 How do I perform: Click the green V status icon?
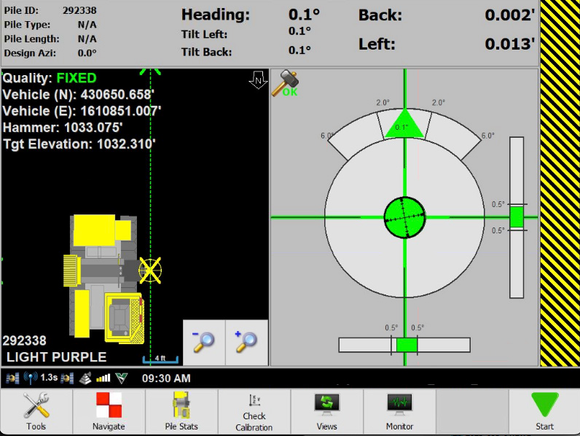pyautogui.click(x=121, y=378)
